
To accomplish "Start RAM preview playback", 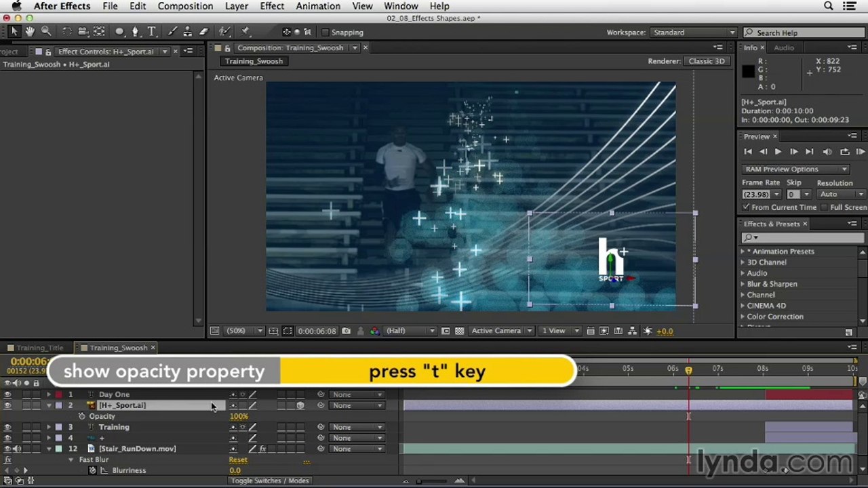I will point(860,152).
